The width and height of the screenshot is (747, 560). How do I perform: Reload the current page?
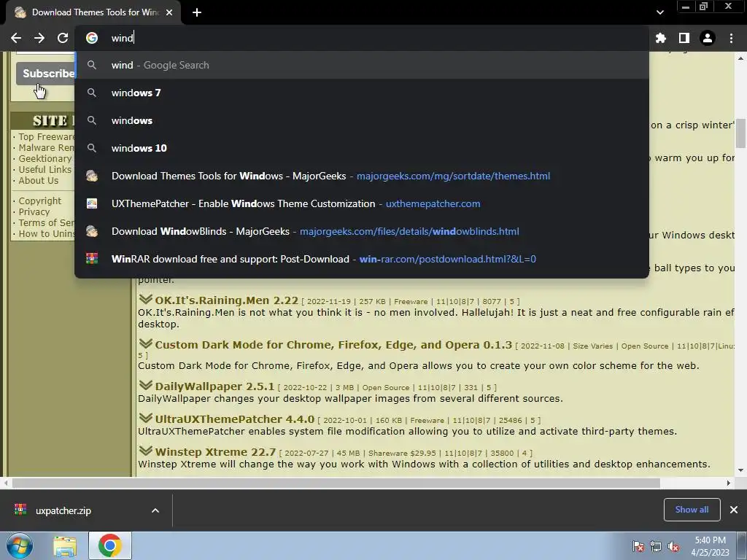[x=63, y=38]
